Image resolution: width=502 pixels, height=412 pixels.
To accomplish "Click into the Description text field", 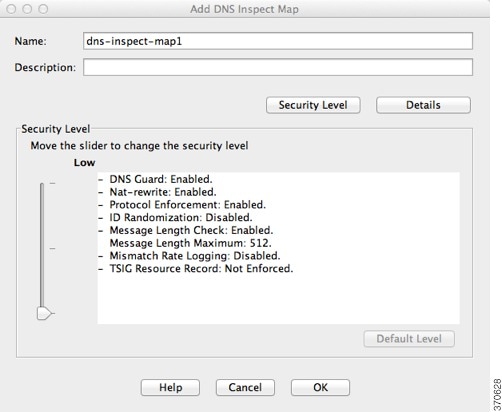I will (278, 67).
